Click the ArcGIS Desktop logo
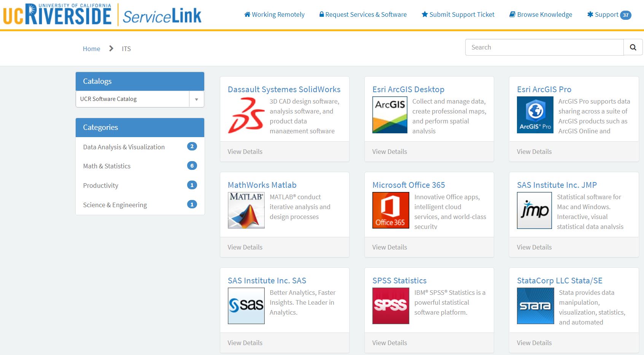This screenshot has width=644, height=355. pyautogui.click(x=390, y=115)
